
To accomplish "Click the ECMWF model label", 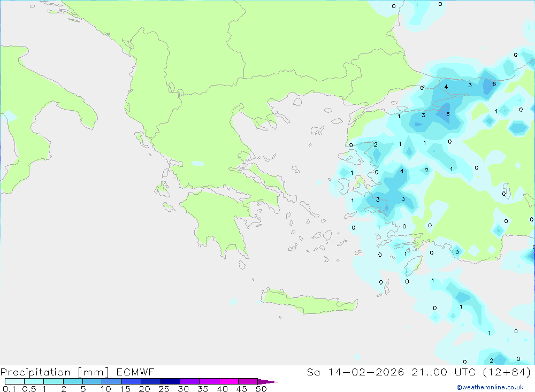I will pos(135,372).
